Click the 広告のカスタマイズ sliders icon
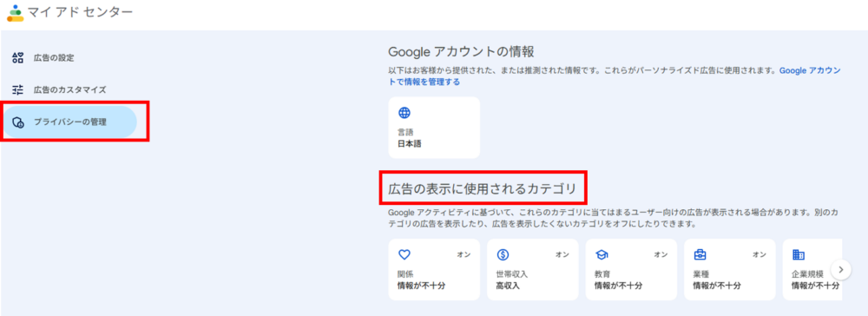The image size is (868, 316). pyautogui.click(x=18, y=89)
